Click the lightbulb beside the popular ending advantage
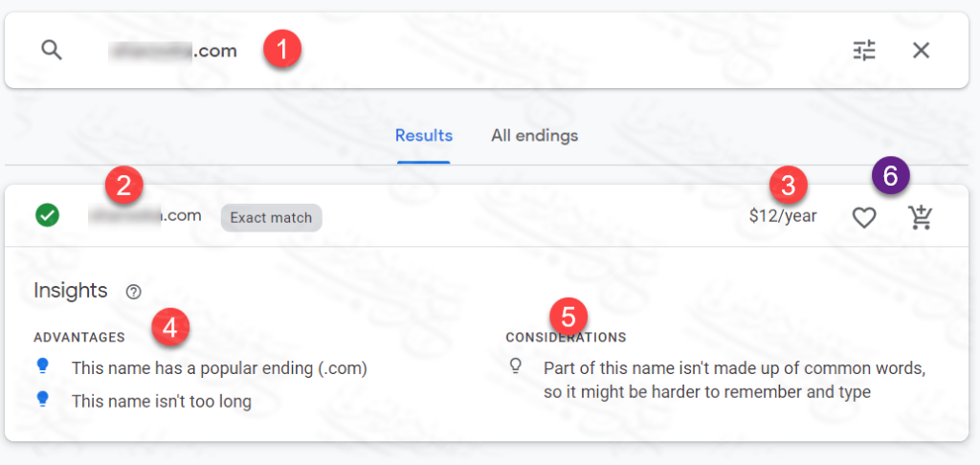Screen dimensions: 980x465 click(x=42, y=365)
